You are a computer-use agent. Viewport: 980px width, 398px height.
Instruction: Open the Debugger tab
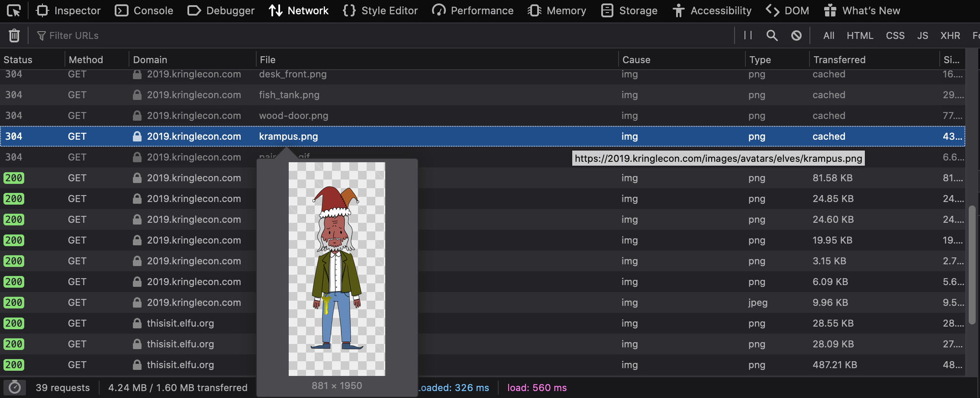coord(221,10)
